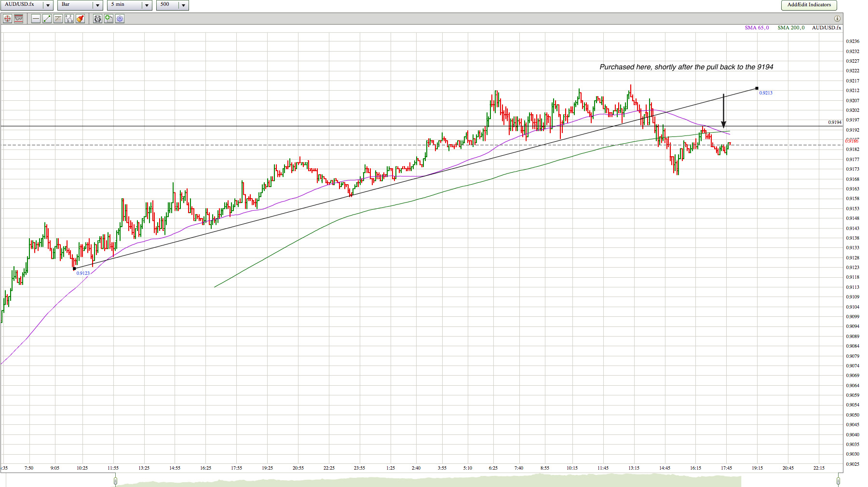
Task: Select the crosshair cursor tool
Action: (x=7, y=19)
